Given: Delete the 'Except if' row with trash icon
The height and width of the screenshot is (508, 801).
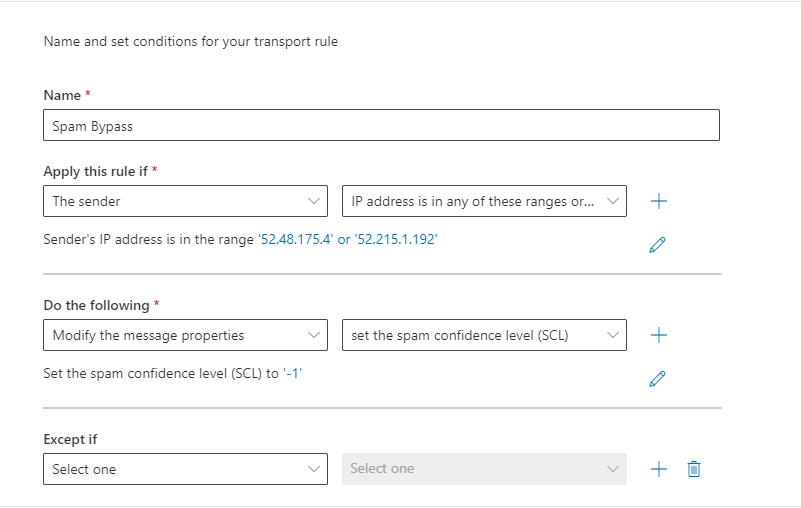Looking at the screenshot, I should 694,469.
